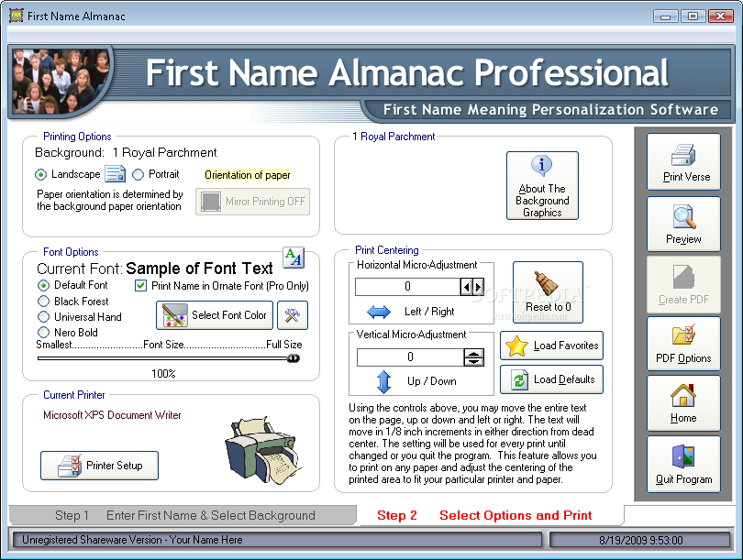Click the font AA icon in Font Options

tap(294, 258)
